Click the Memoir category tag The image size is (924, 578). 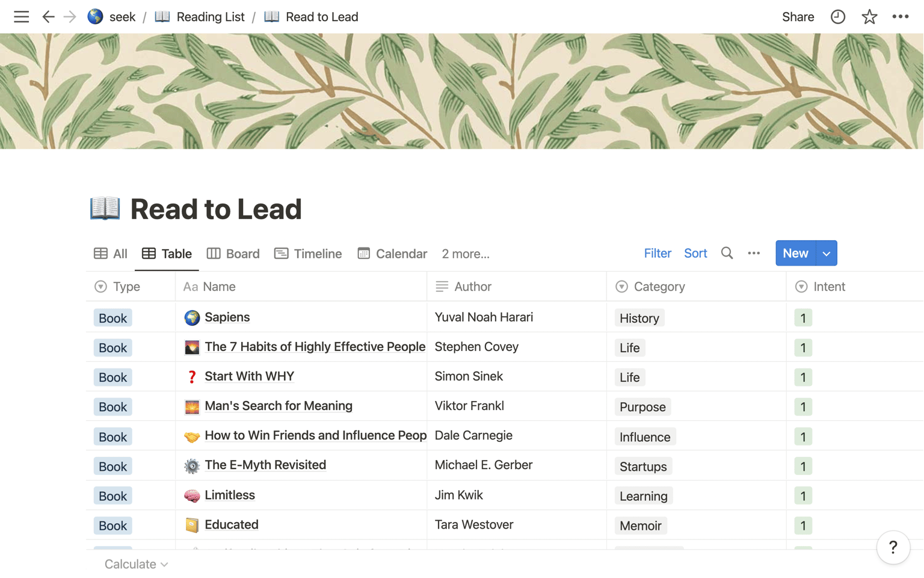point(641,526)
